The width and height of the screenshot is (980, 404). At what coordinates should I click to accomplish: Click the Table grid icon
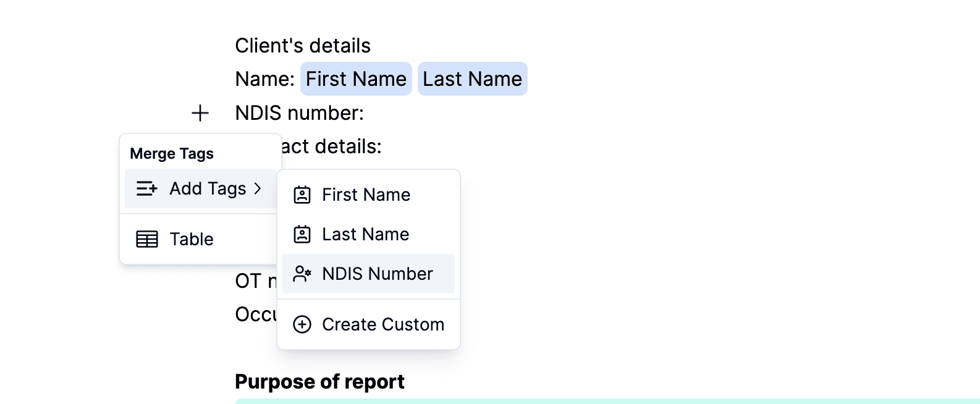147,239
